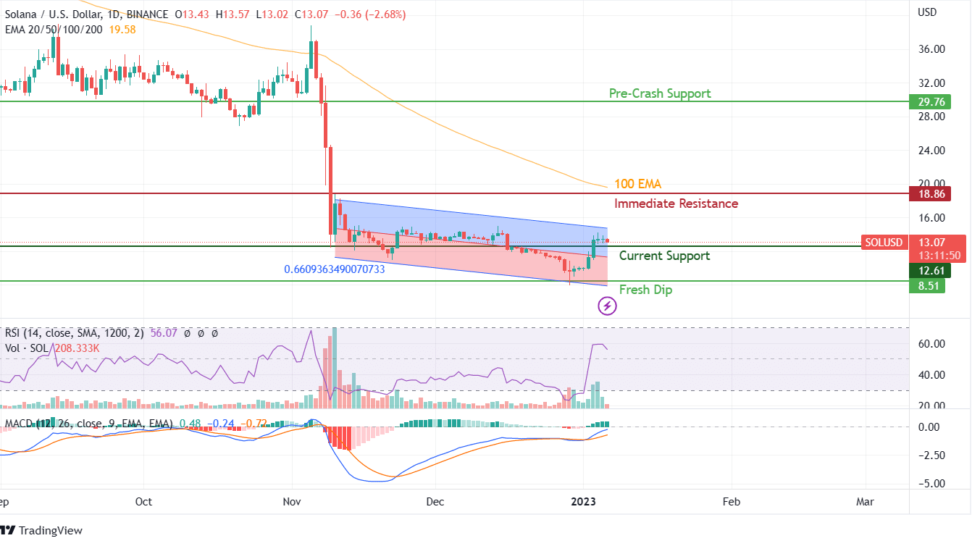Click the MACD value −0.24
Screen dimensions: 980x546
(x=220, y=424)
